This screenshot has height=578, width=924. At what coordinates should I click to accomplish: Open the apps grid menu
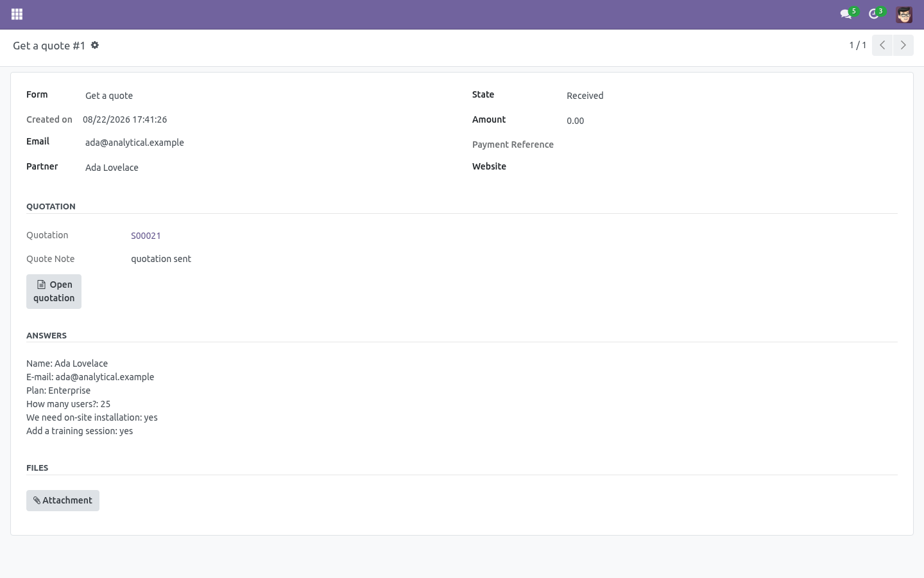(17, 14)
